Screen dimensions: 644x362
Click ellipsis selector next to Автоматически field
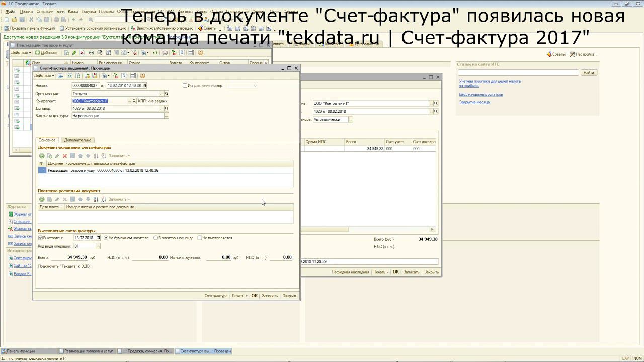pos(351,119)
